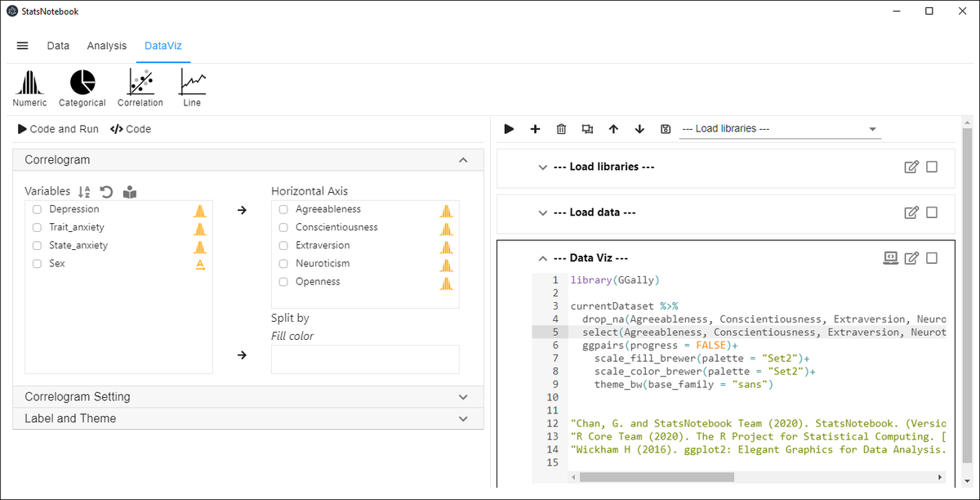Expand the Correlogram Setting panel

(464, 397)
